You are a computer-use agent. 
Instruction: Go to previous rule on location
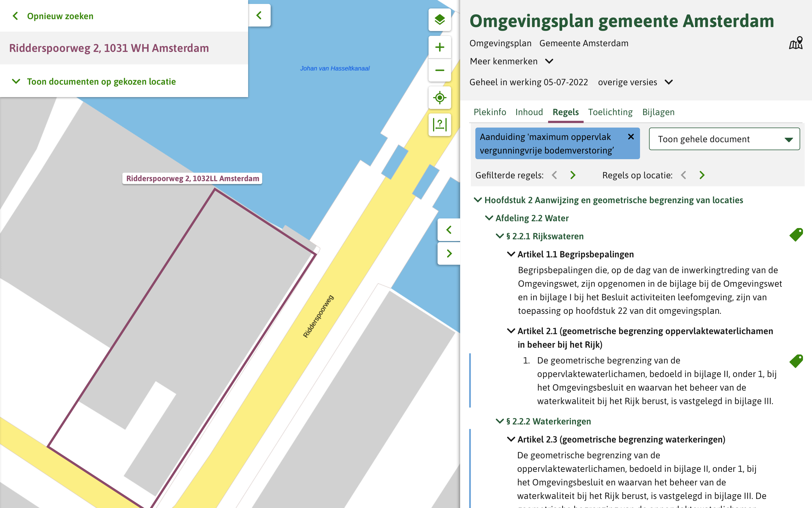pos(684,175)
